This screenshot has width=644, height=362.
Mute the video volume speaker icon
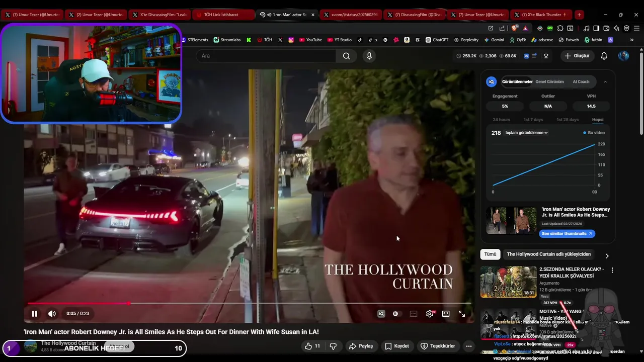pos(52,314)
